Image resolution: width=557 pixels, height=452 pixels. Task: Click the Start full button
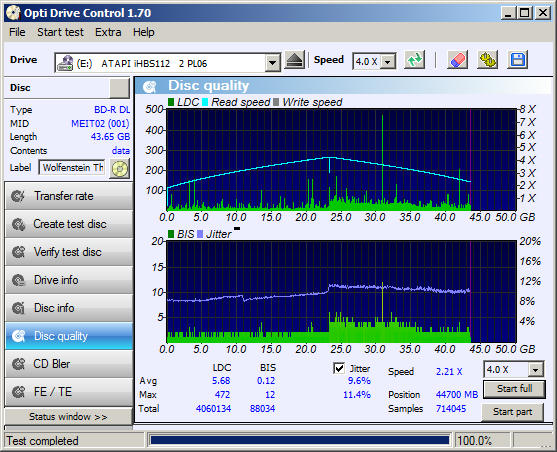[x=514, y=389]
